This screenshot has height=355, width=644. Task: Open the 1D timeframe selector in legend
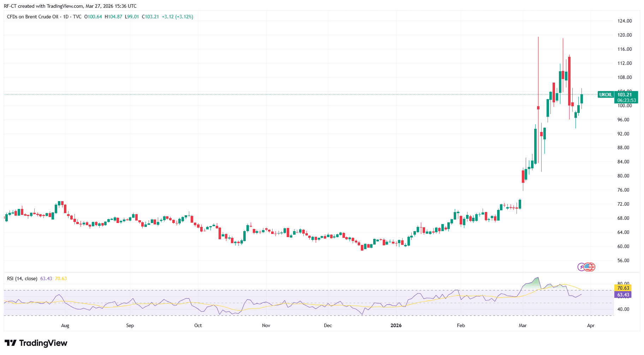click(x=65, y=17)
